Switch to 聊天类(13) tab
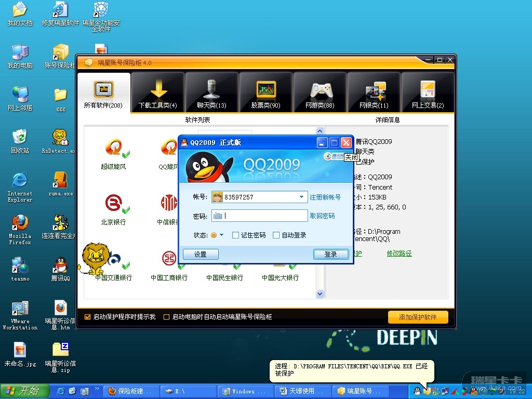 [212, 92]
